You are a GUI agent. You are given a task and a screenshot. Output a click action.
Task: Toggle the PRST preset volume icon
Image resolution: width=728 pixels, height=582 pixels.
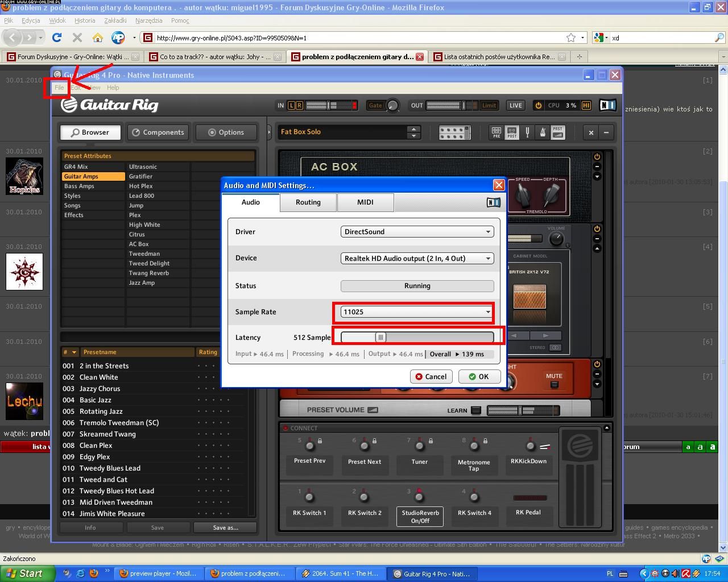pos(557,132)
